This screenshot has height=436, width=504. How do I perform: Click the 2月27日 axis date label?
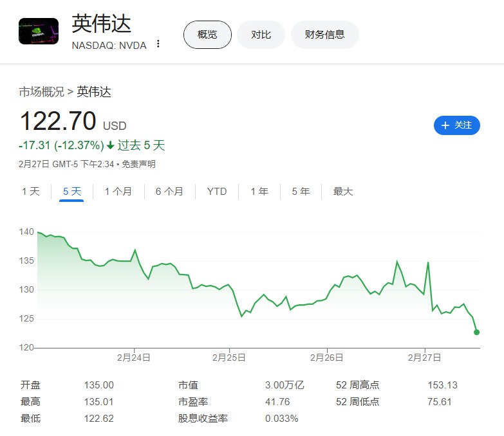[x=425, y=358]
